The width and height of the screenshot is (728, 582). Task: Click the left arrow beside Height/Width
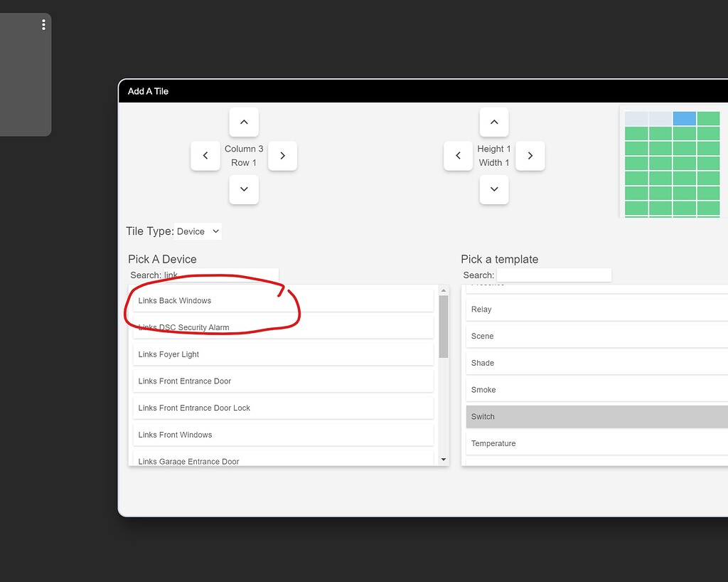(x=459, y=156)
